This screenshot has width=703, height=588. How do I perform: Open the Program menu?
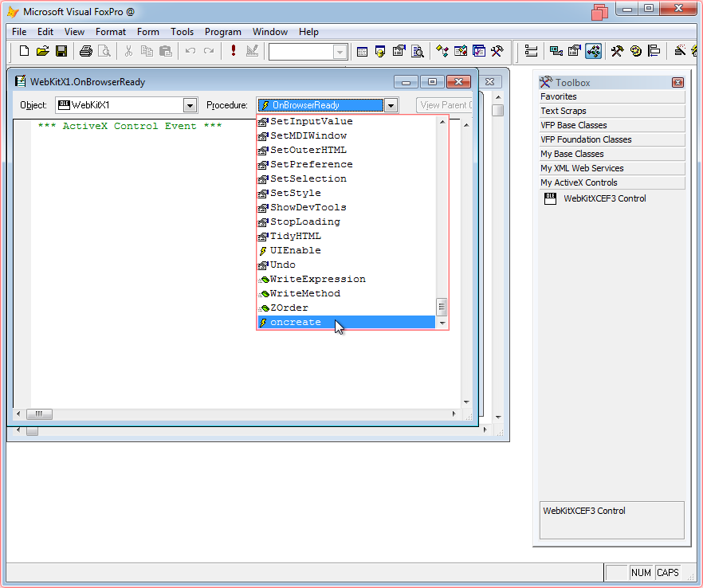(x=223, y=32)
